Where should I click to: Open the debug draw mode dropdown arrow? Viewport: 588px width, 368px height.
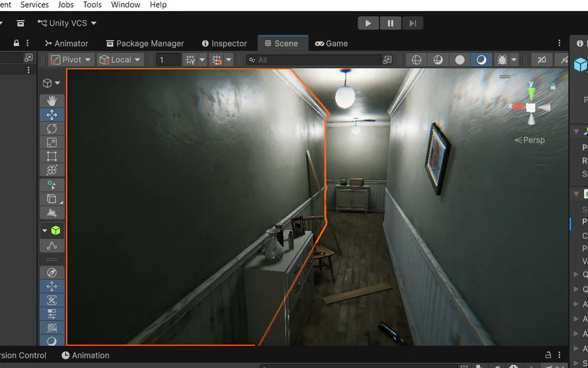click(x=514, y=59)
